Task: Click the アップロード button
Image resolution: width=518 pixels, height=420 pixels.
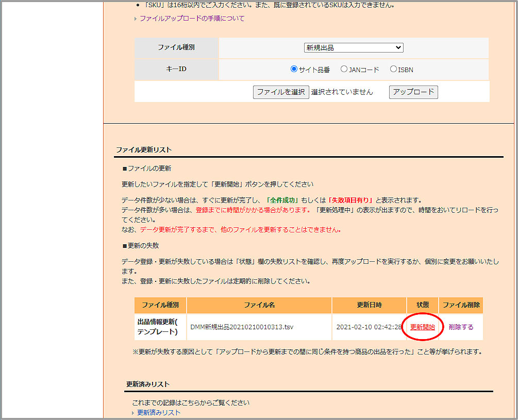Action: coord(413,92)
